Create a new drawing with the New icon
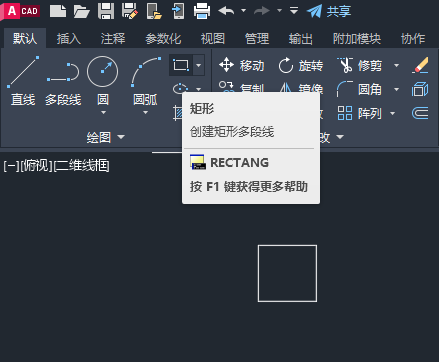The image size is (439, 362). click(x=58, y=11)
